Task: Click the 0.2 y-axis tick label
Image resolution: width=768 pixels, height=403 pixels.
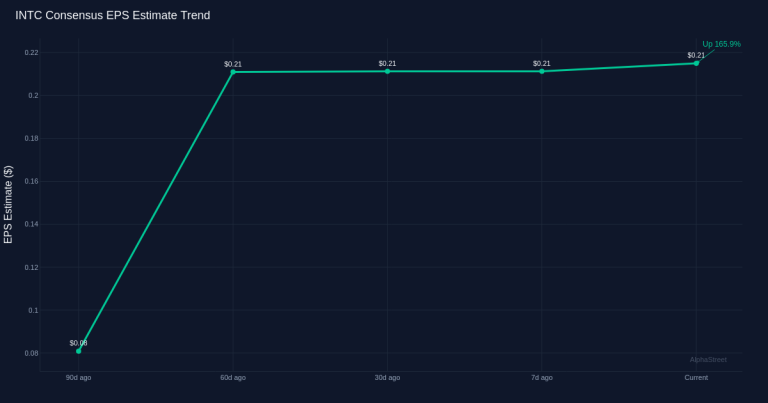Action: tap(33, 95)
